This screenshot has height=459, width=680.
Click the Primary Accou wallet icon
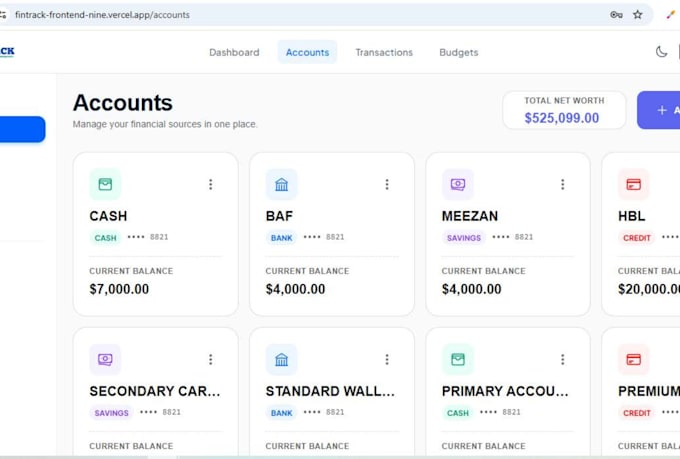458,359
